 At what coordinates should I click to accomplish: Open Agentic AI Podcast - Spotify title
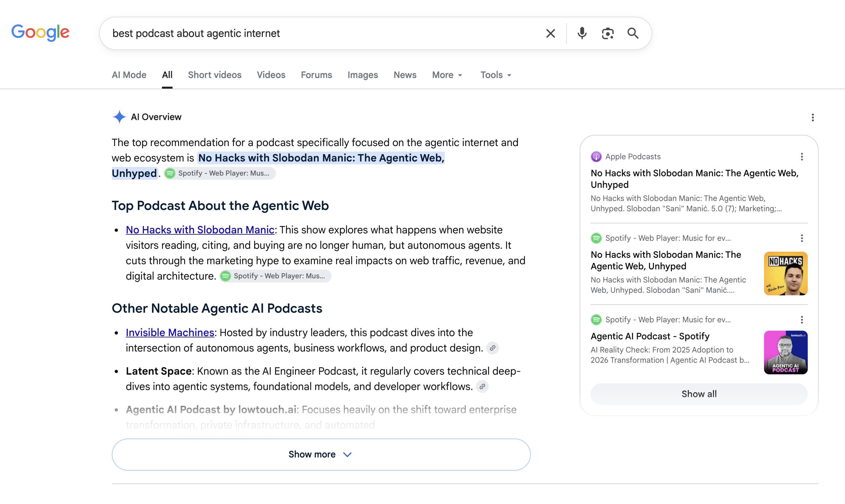(x=650, y=336)
